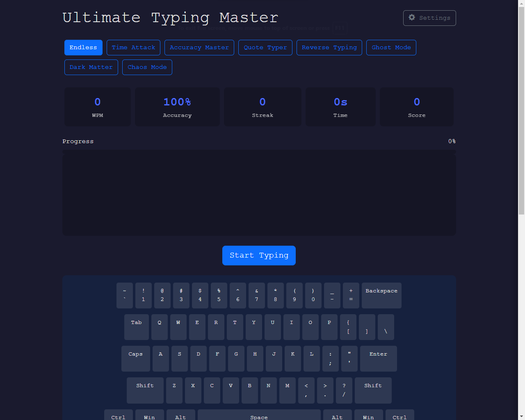Choose Ghost Mode
Viewport: 525px width, 420px height.
(x=391, y=48)
